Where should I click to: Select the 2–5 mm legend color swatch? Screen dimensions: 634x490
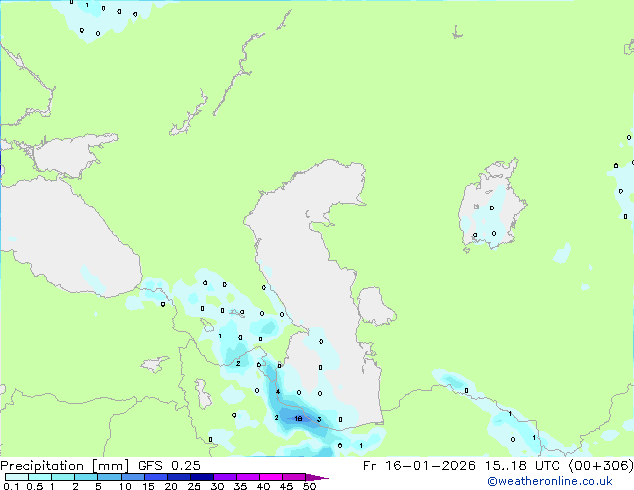tap(86, 477)
